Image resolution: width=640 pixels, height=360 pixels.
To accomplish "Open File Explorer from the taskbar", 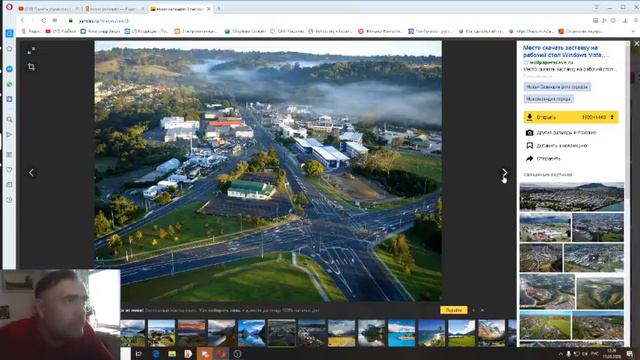I will [172, 353].
